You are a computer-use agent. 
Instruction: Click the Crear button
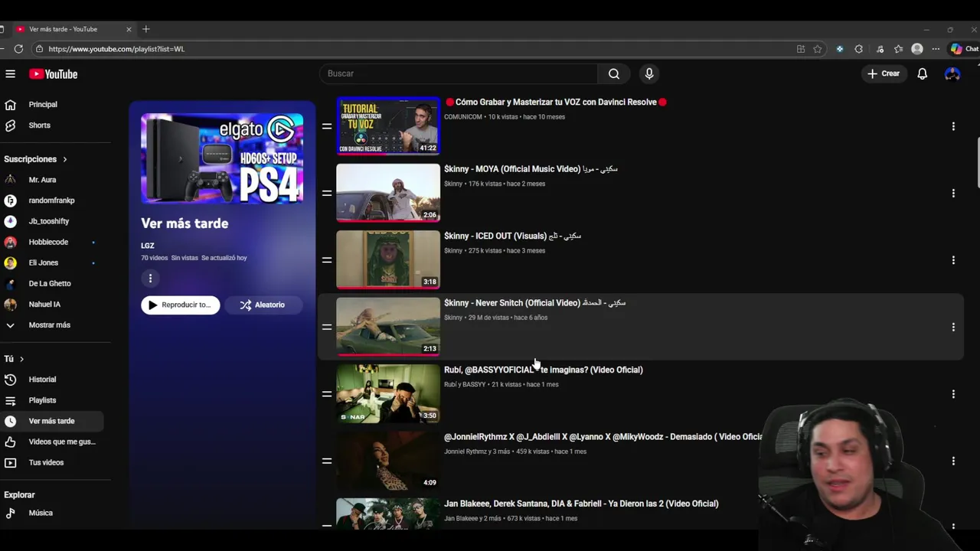coord(884,73)
